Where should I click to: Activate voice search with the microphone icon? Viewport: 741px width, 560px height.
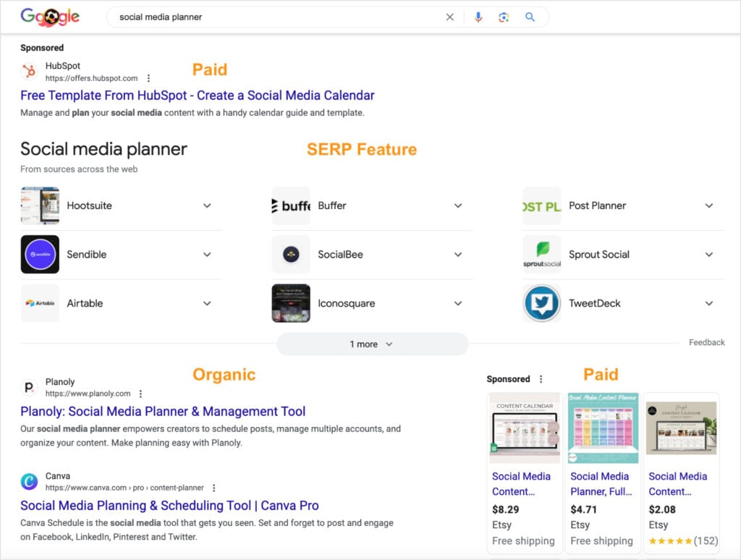pyautogui.click(x=478, y=17)
